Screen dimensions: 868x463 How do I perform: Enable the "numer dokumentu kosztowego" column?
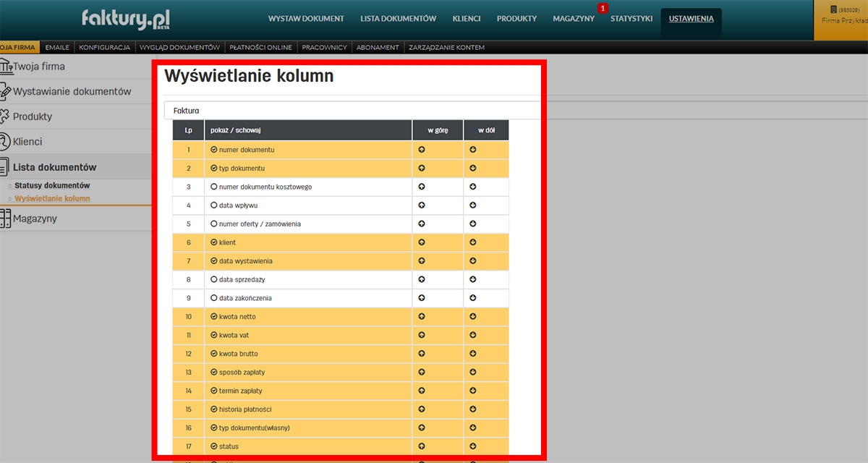[212, 187]
